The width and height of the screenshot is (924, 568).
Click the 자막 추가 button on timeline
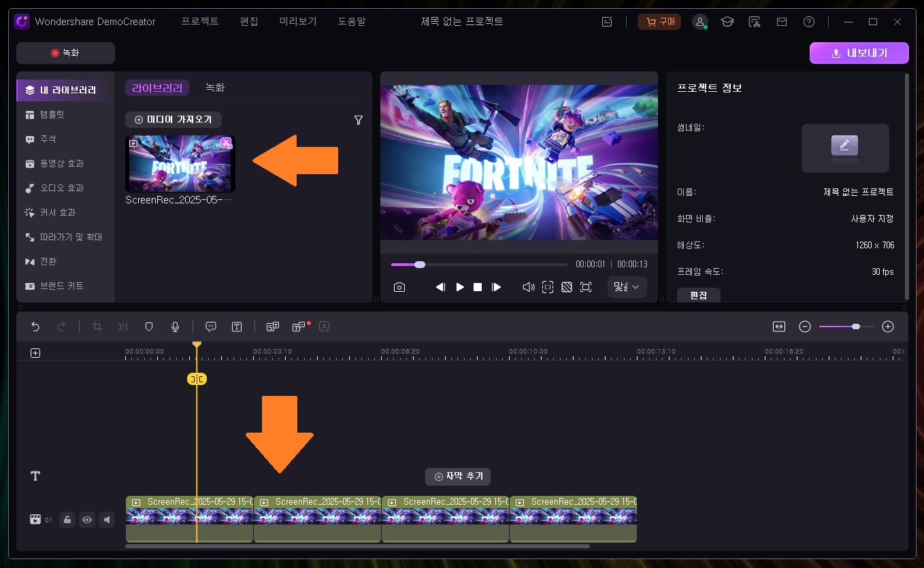458,477
